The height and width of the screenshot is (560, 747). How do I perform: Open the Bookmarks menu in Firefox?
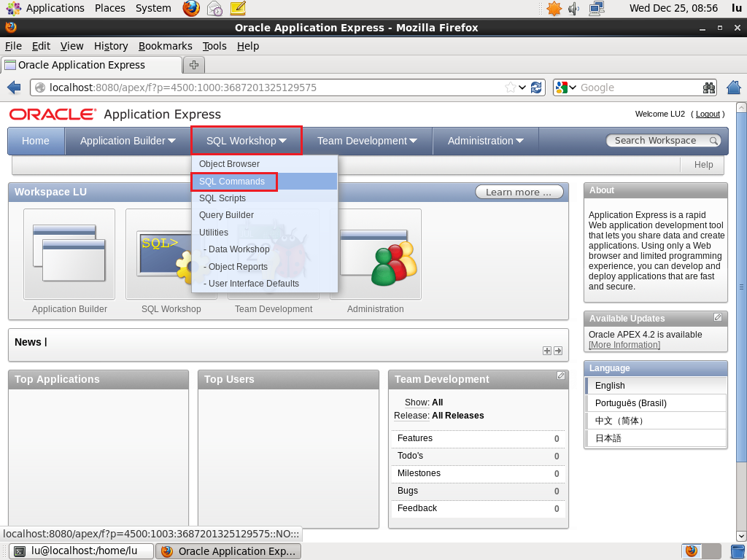pos(165,45)
